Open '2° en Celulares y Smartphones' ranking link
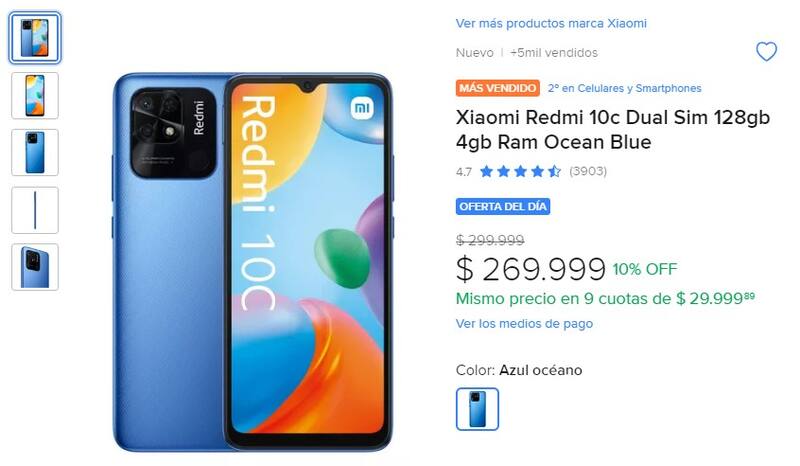The height and width of the screenshot is (466, 800). 624,88
